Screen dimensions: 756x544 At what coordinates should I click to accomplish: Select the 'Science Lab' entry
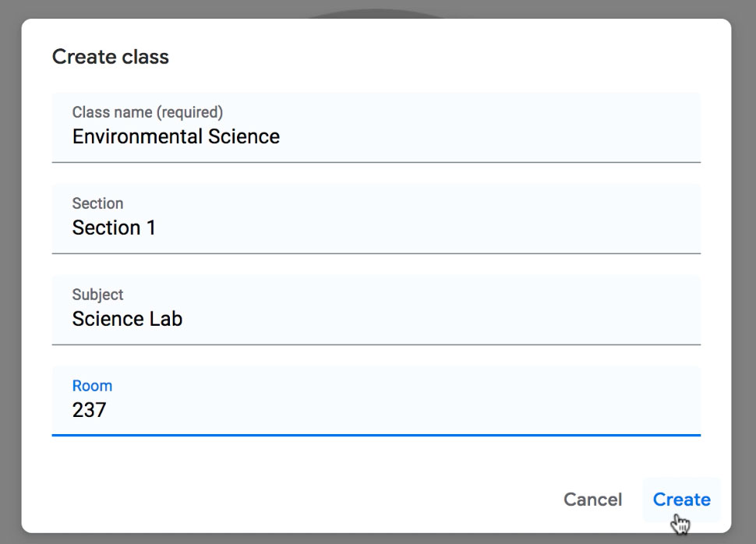(x=127, y=319)
